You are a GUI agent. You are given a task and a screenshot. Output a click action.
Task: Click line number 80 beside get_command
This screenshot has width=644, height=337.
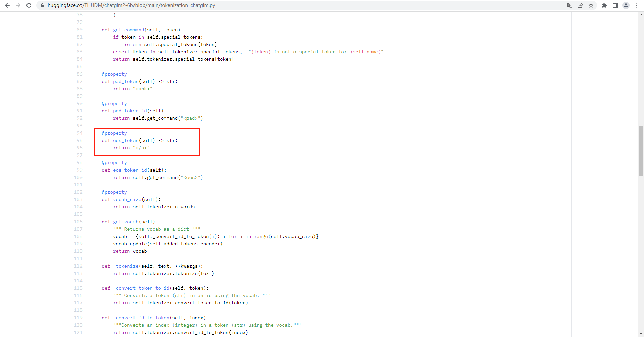pyautogui.click(x=79, y=30)
